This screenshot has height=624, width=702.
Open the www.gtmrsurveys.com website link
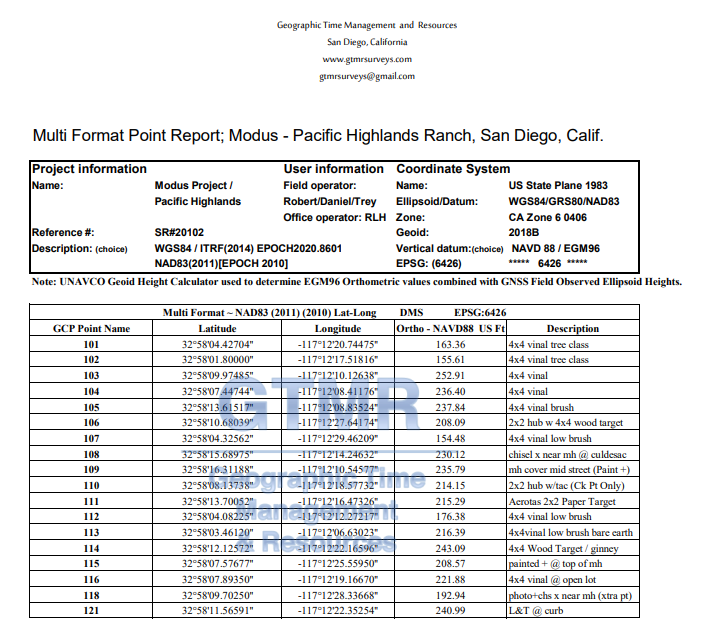367,60
